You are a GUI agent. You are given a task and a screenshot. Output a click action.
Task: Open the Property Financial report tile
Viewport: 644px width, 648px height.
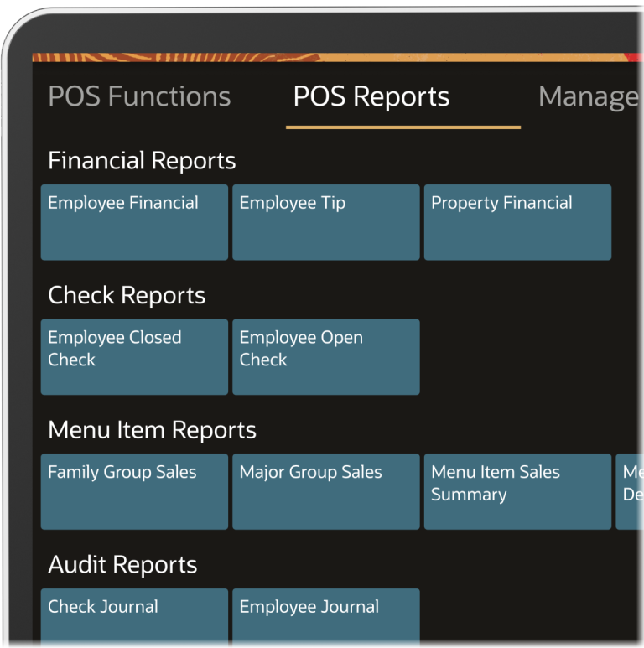tap(517, 222)
